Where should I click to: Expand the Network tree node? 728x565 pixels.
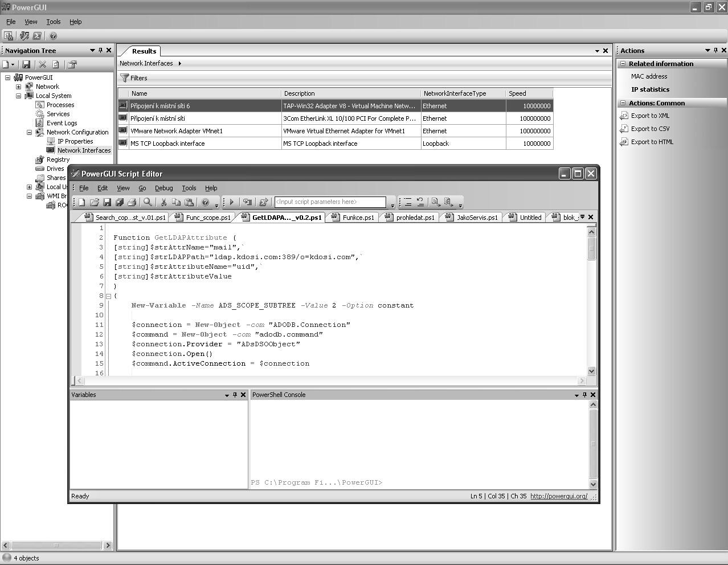pyautogui.click(x=18, y=87)
